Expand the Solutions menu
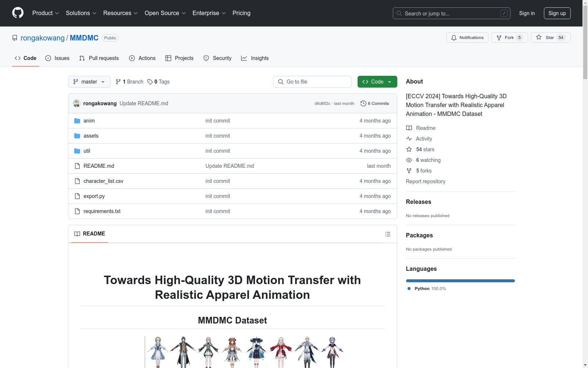 81,13
